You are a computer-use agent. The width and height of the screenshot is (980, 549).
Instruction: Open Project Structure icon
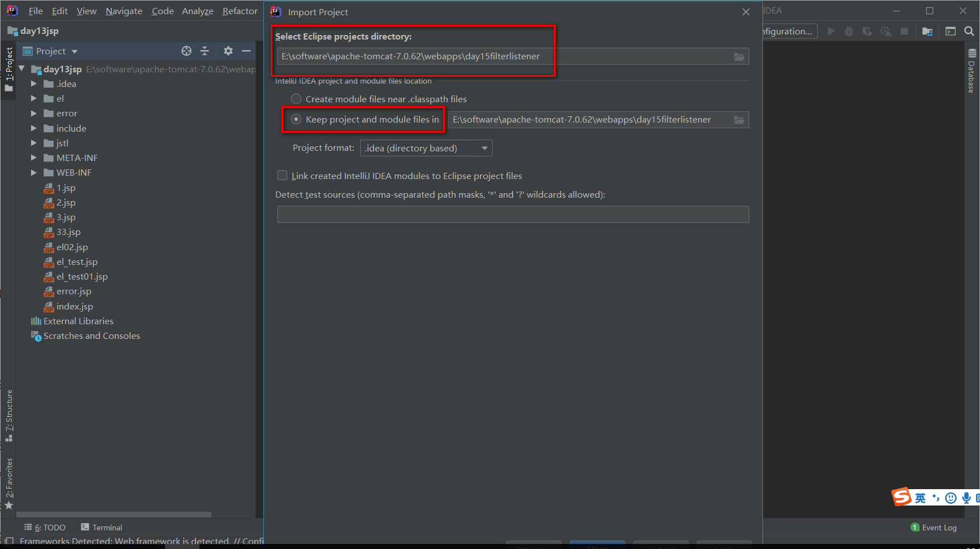927,32
